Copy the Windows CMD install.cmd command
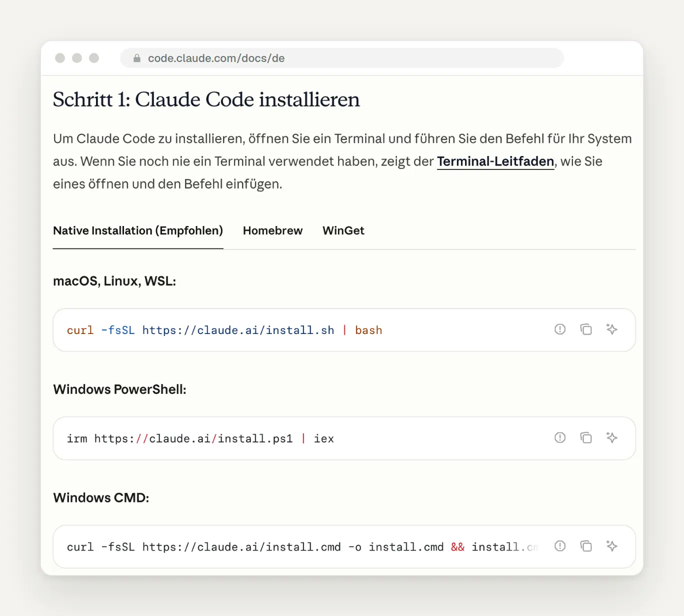 click(586, 546)
